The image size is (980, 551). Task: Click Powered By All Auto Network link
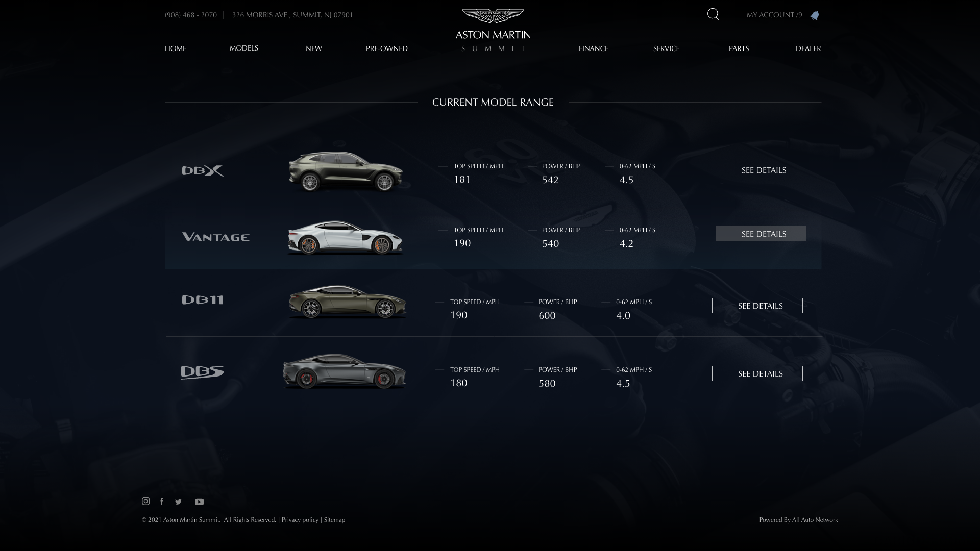coord(798,520)
